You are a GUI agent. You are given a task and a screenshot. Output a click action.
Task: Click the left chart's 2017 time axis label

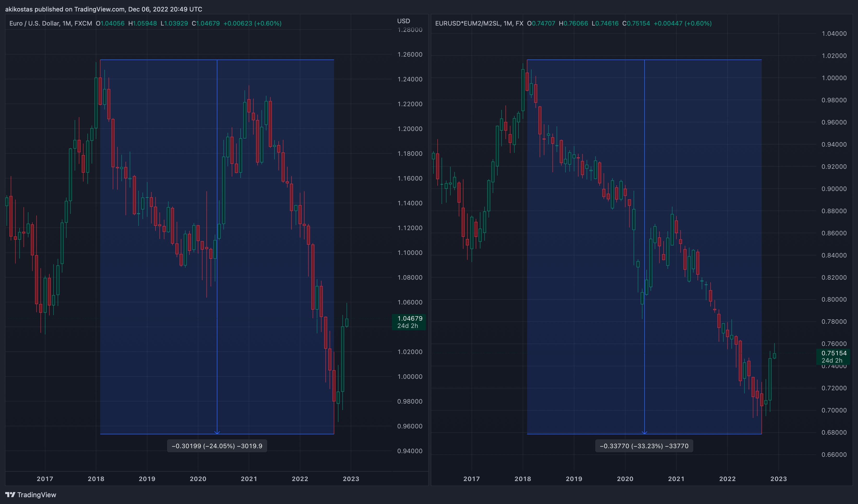tap(45, 479)
